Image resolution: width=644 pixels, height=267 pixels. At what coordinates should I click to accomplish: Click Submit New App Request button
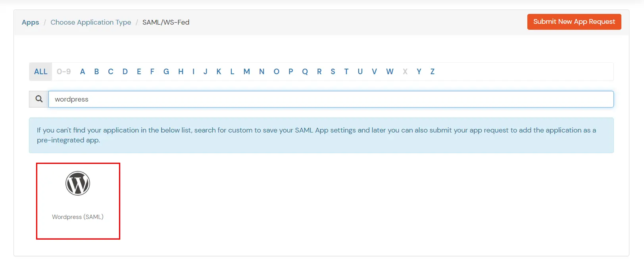click(574, 22)
